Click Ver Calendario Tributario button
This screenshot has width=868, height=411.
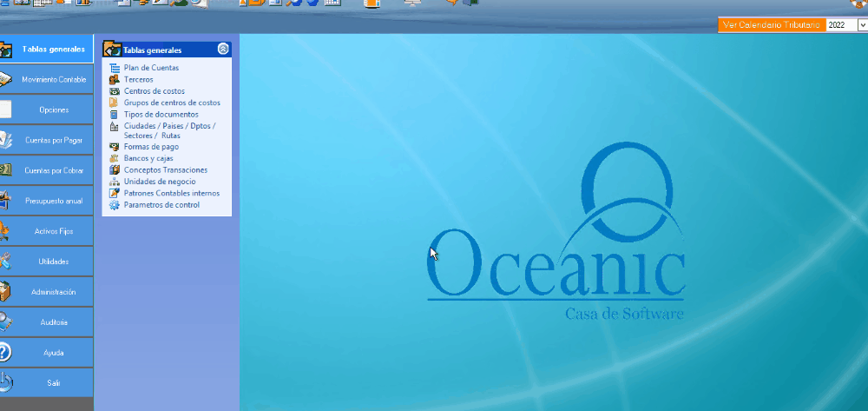tap(770, 26)
